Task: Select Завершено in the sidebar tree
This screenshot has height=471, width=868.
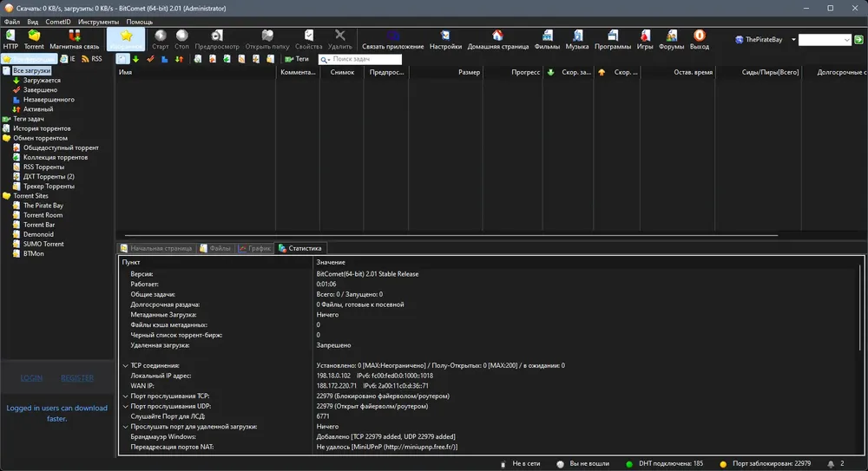Action: pyautogui.click(x=40, y=89)
